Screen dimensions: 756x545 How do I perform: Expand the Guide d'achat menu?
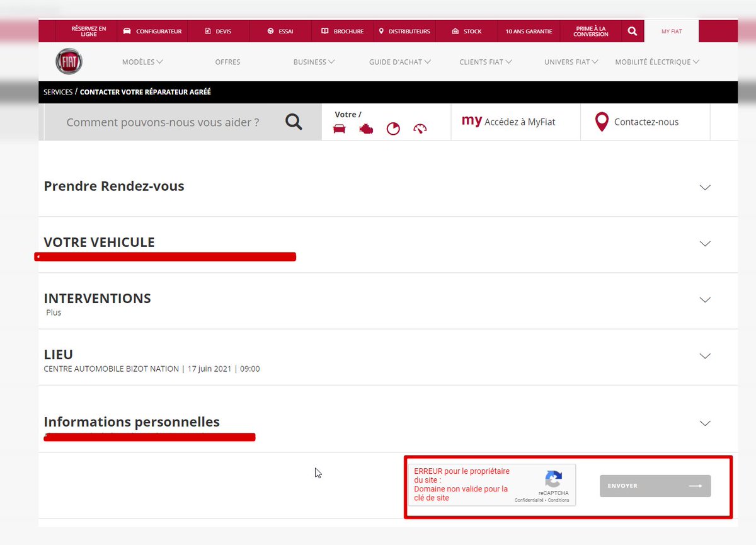(x=400, y=62)
